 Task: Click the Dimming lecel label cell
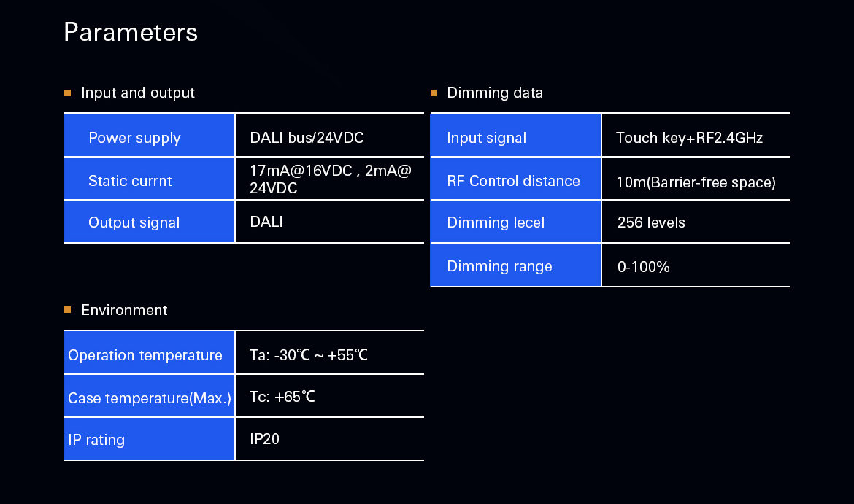[x=515, y=222]
